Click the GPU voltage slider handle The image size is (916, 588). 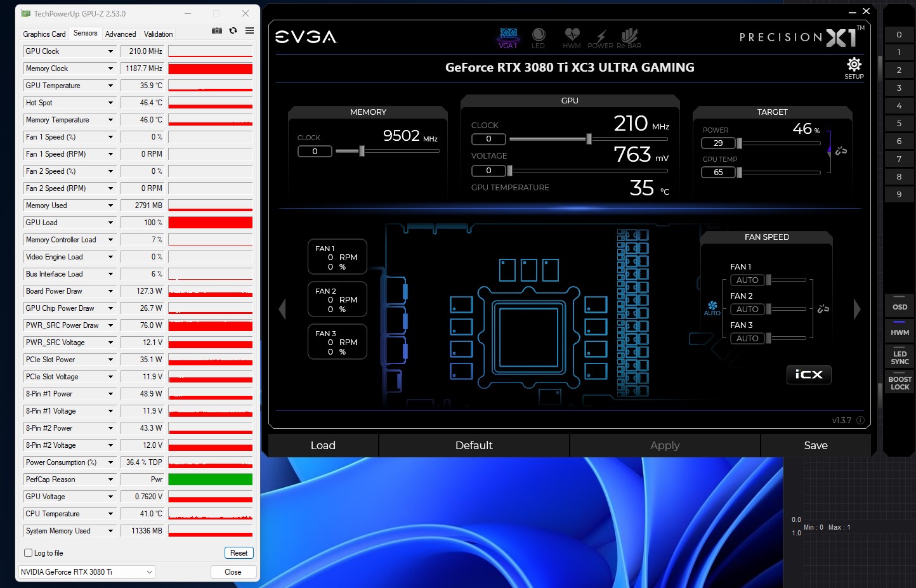509,171
